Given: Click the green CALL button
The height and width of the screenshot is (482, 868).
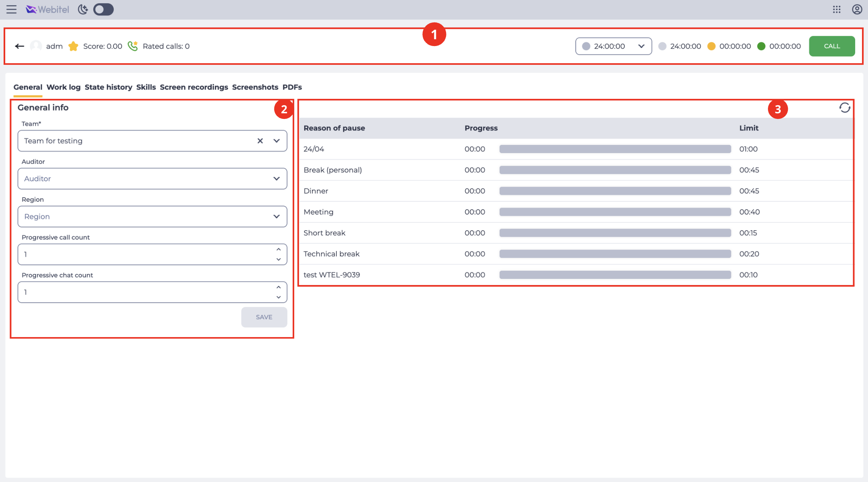Looking at the screenshot, I should pyautogui.click(x=832, y=46).
